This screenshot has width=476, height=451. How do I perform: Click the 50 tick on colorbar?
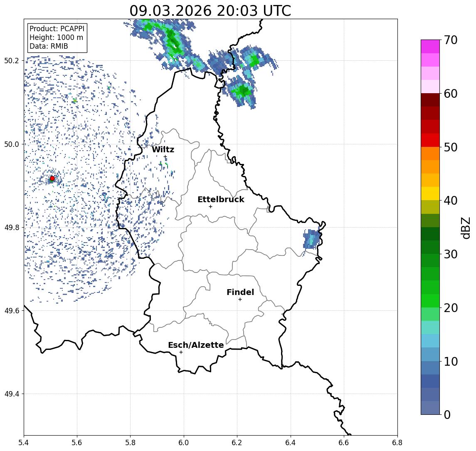[451, 147]
